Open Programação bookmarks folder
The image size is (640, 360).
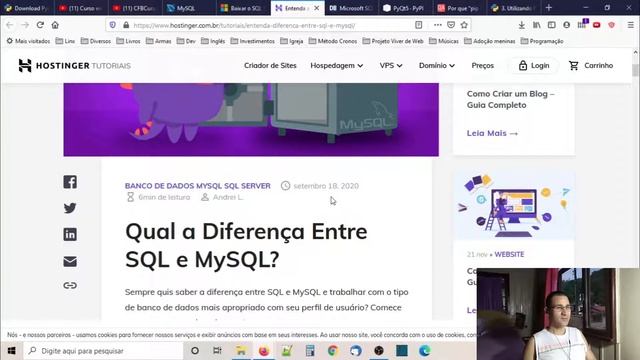pyautogui.click(x=542, y=41)
